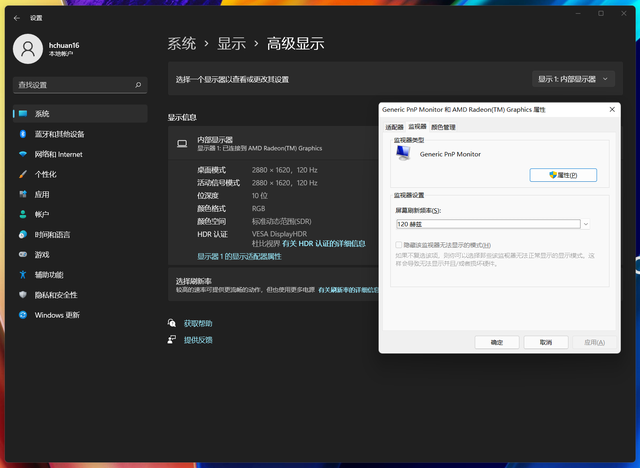Open 网络和 Internet settings
The height and width of the screenshot is (468, 640).
(x=80, y=154)
